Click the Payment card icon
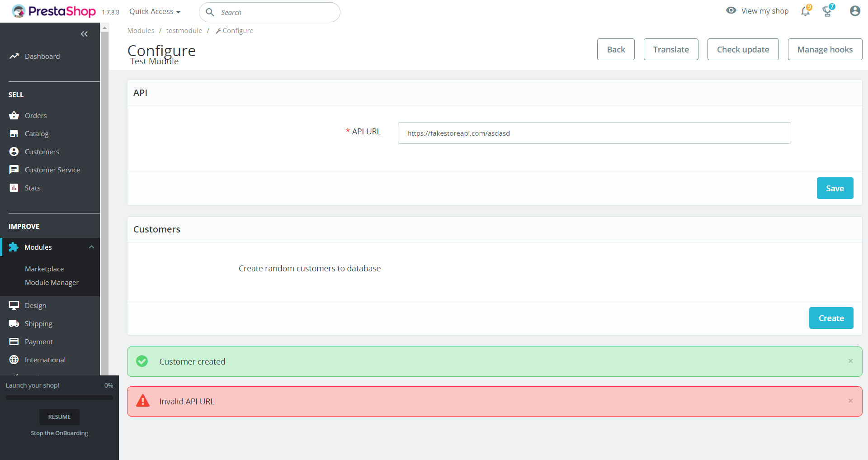 [14, 341]
